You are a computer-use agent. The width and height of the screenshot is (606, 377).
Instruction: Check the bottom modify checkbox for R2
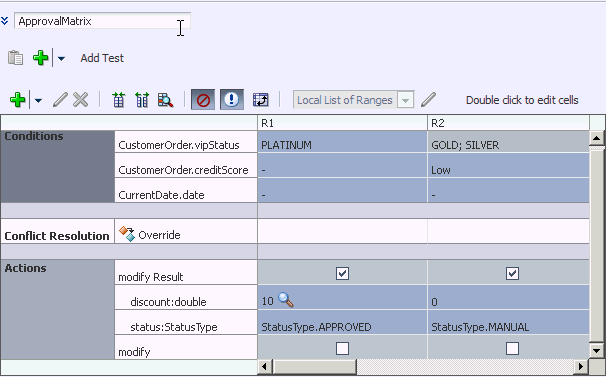[x=512, y=348]
